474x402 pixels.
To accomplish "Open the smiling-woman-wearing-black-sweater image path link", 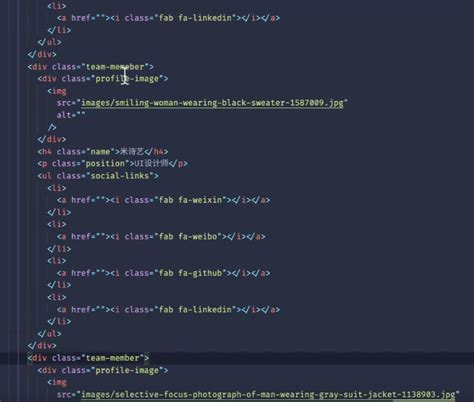I will (x=212, y=103).
